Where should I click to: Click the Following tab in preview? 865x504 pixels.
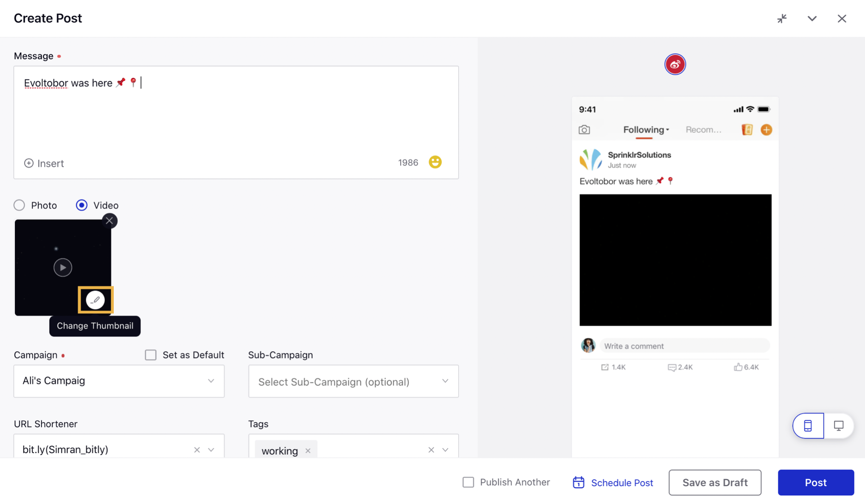644,129
